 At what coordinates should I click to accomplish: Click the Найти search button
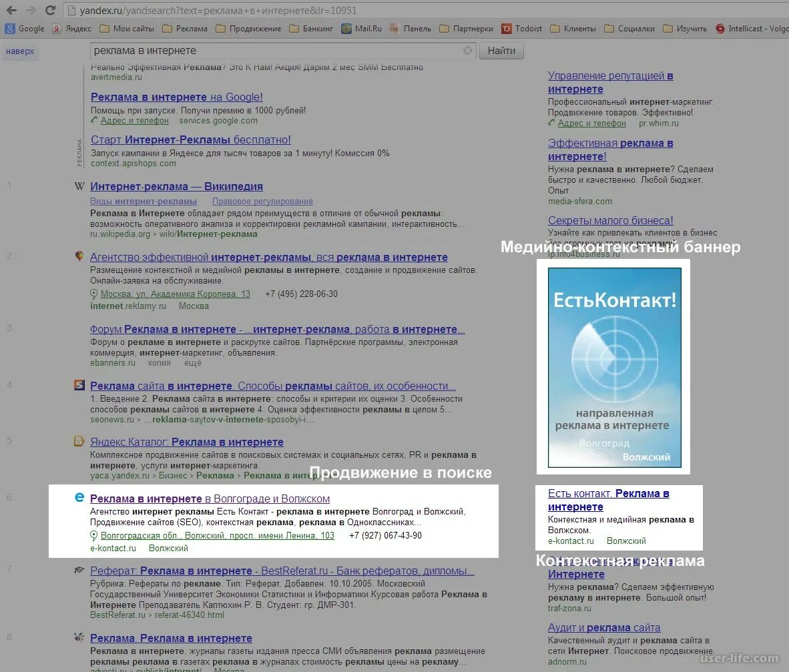tap(501, 50)
